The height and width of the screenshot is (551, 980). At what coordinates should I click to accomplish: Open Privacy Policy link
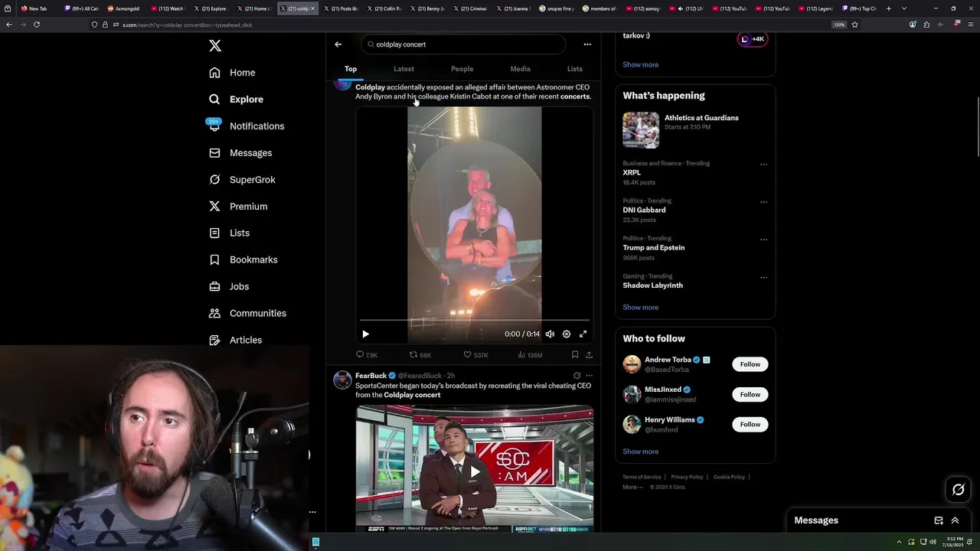click(x=687, y=477)
